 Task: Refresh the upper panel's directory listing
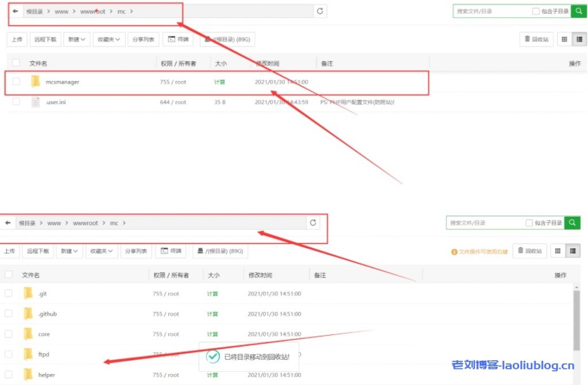(x=320, y=11)
